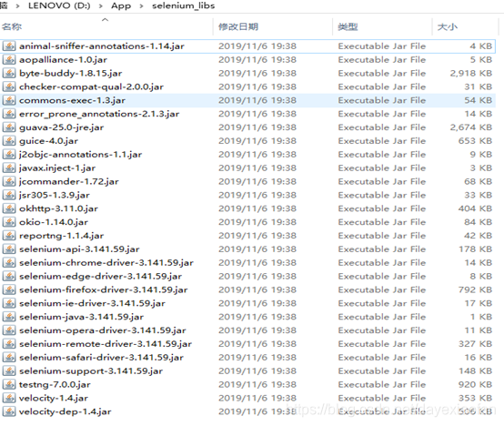Image resolution: width=504 pixels, height=426 pixels.
Task: Click file name j2objc-annotations-1.1.jar
Action: [80, 155]
